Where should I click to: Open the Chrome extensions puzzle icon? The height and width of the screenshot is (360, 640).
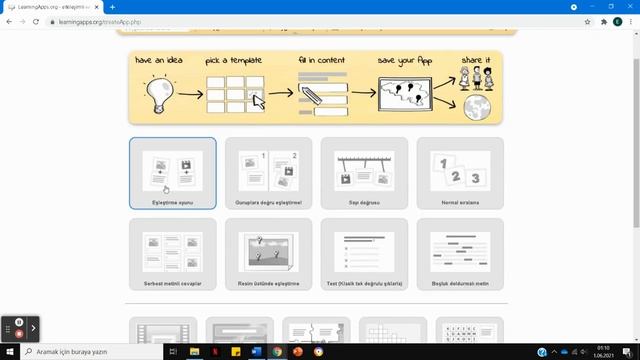(x=604, y=22)
